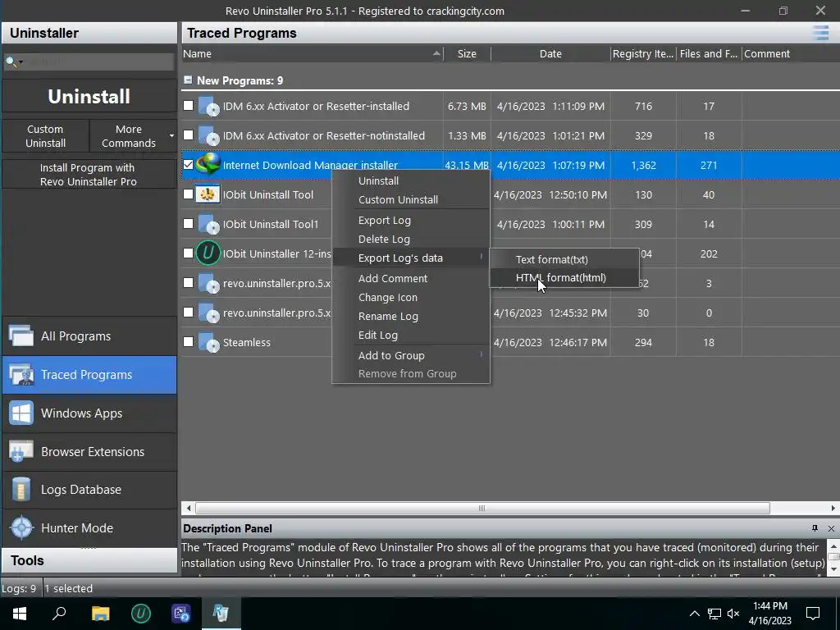This screenshot has height=630, width=840.
Task: Focus the sidebar search field
Action: point(99,62)
